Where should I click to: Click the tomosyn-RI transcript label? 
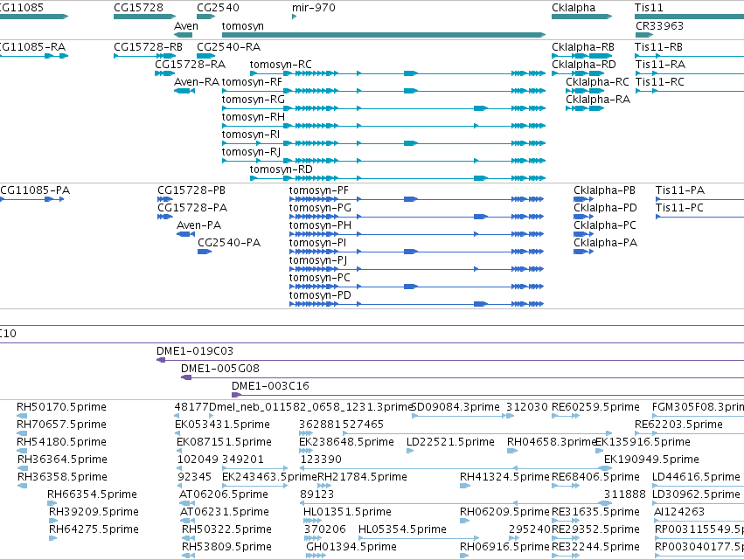click(x=251, y=135)
